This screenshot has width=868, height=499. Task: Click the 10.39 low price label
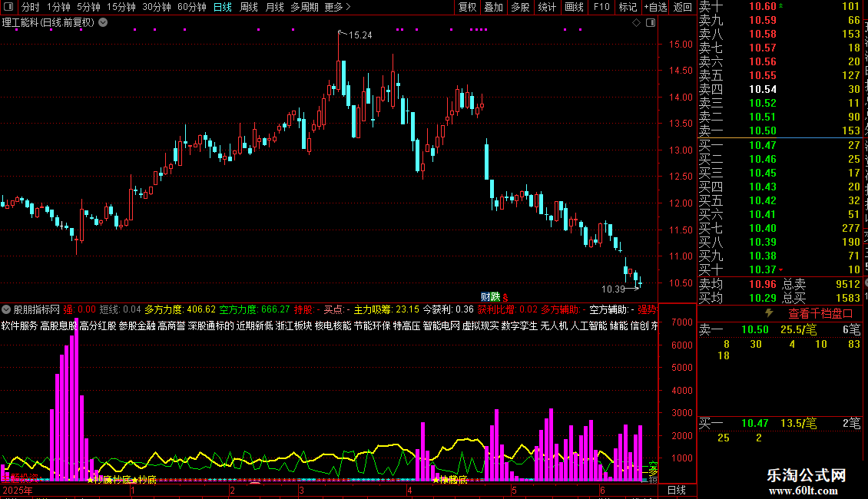coord(613,289)
